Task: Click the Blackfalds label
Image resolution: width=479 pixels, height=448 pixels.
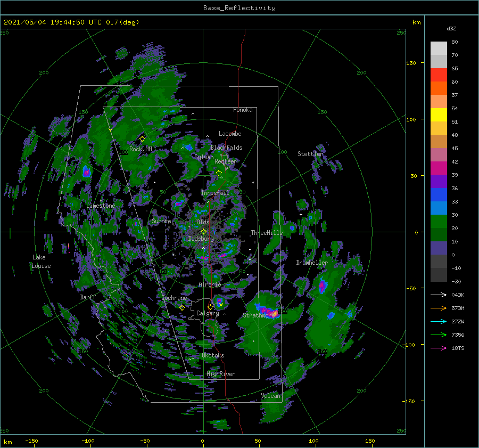Action: [226, 148]
